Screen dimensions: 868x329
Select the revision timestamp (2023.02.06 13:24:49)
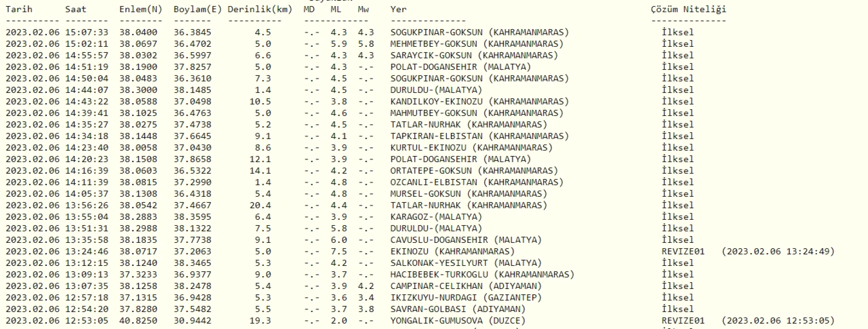point(778,251)
